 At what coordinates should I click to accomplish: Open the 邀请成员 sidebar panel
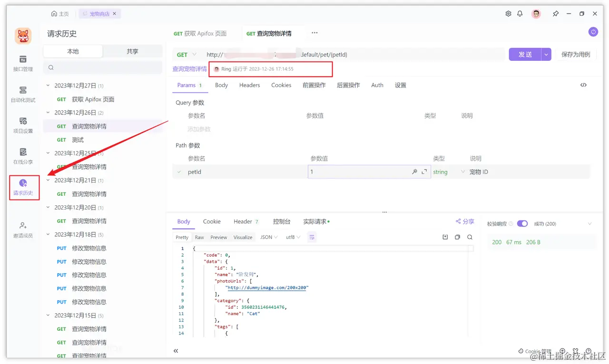pyautogui.click(x=24, y=229)
